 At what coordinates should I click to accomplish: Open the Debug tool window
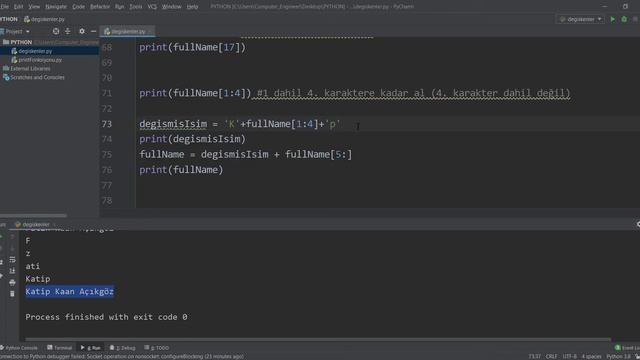[x=122, y=348]
